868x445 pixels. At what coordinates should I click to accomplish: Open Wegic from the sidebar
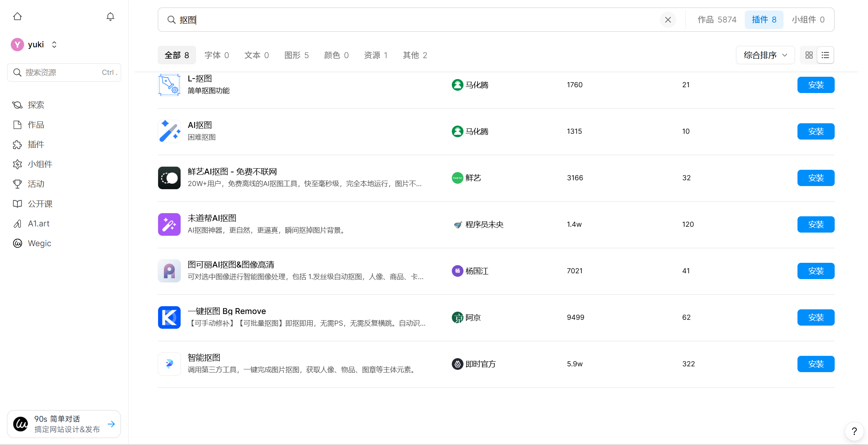39,243
